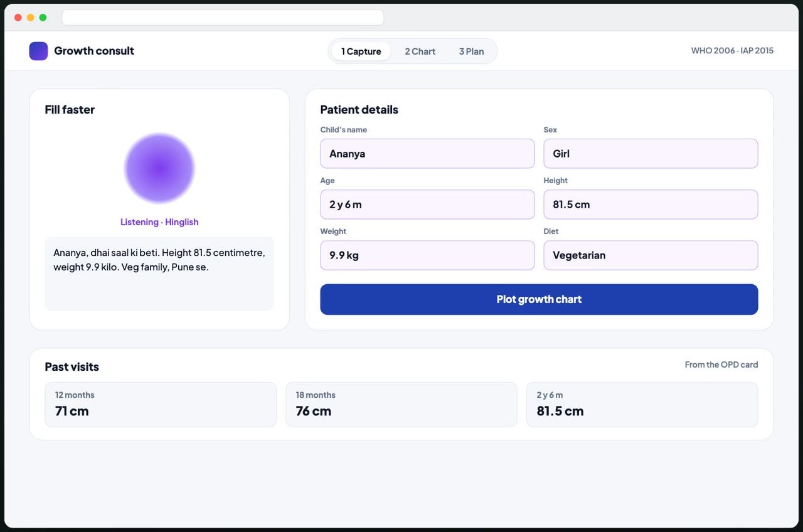This screenshot has height=532, width=803.
Task: Click the Height field showing 81.5 cm
Action: [651, 205]
